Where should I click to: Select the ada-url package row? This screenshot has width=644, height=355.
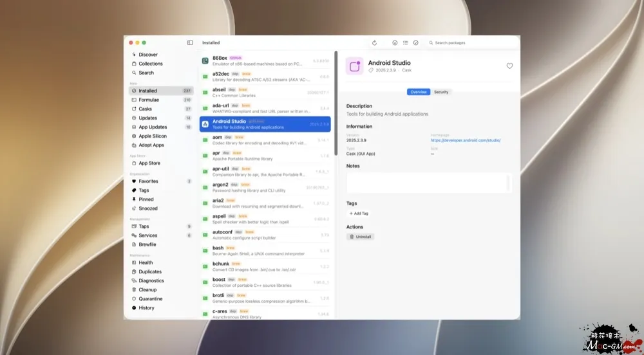265,108
